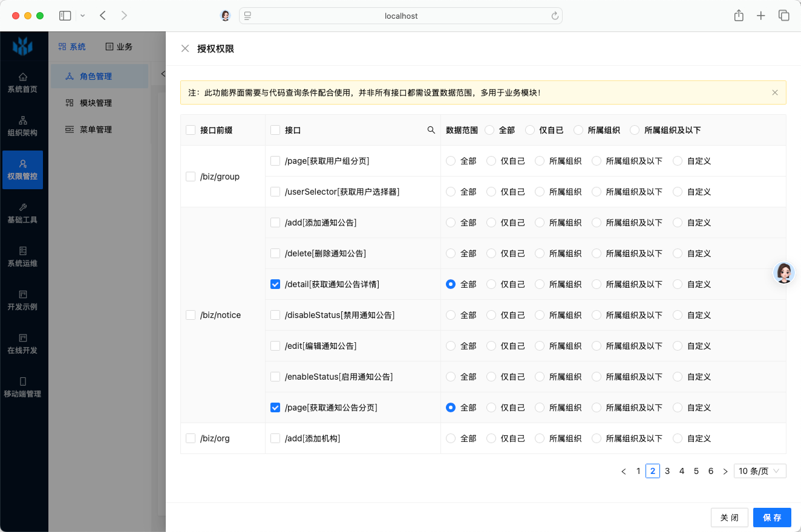Image resolution: width=801 pixels, height=532 pixels.
Task: Check the /biz/group prefix checkbox
Action: [x=191, y=177]
